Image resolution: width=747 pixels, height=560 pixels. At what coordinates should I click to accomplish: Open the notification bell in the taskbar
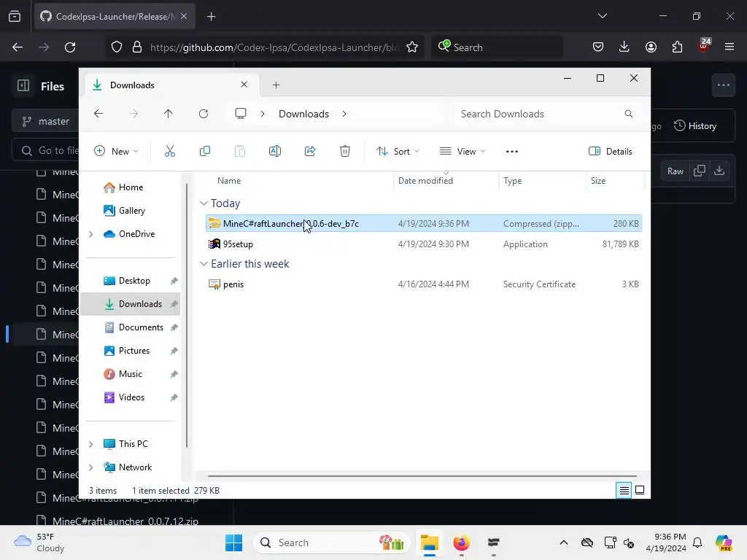697,542
